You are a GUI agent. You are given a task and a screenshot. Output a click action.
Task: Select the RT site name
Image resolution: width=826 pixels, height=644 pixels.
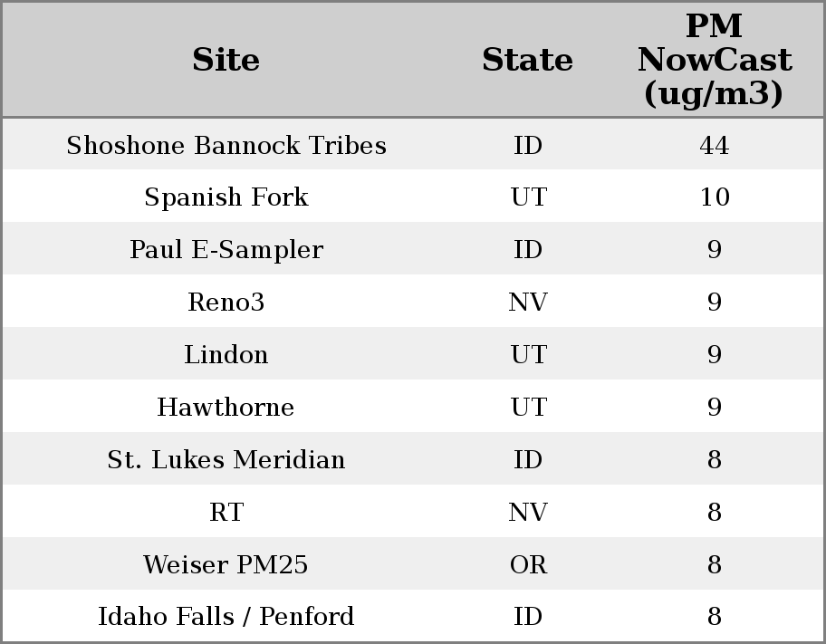226,513
